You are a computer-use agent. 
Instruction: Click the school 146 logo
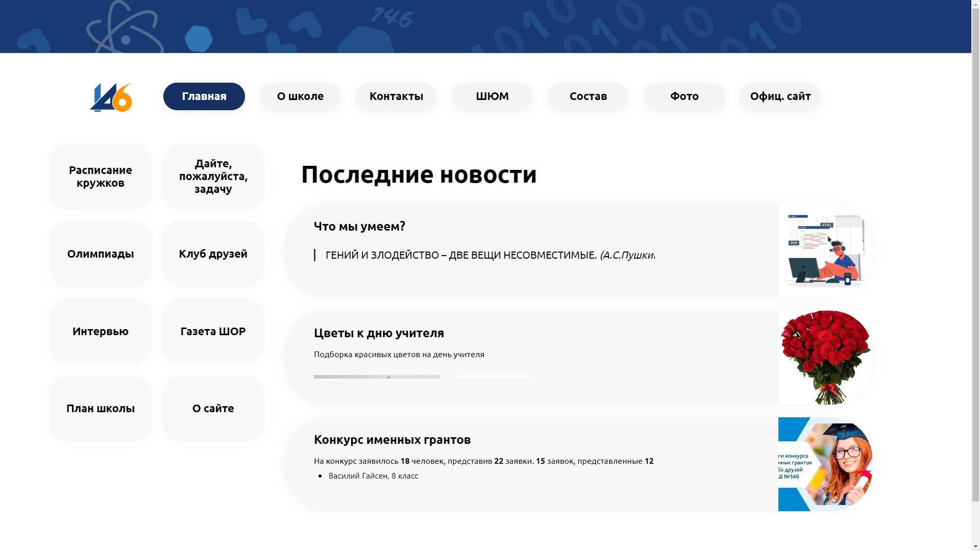click(x=111, y=97)
